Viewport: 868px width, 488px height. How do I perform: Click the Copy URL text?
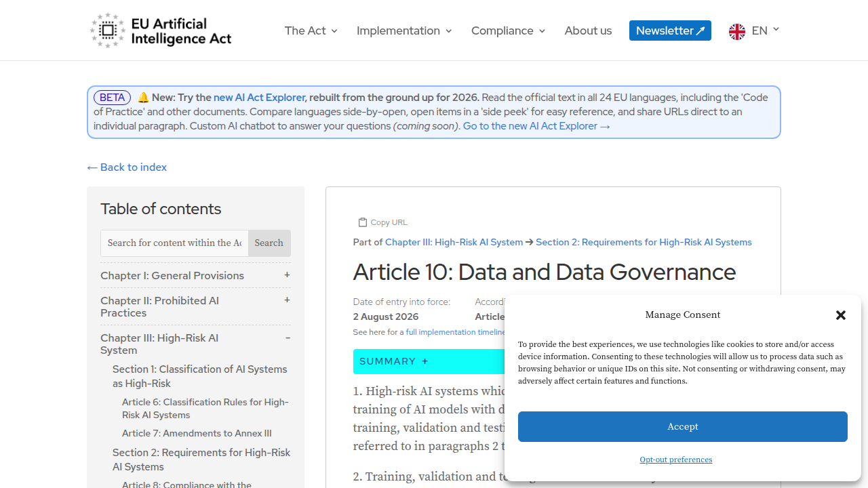click(x=389, y=222)
